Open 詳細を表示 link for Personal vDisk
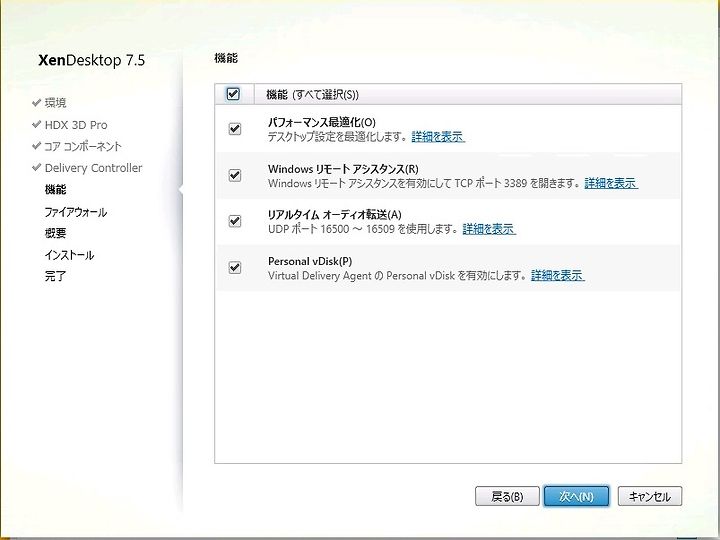This screenshot has height=540, width=720. 558,276
